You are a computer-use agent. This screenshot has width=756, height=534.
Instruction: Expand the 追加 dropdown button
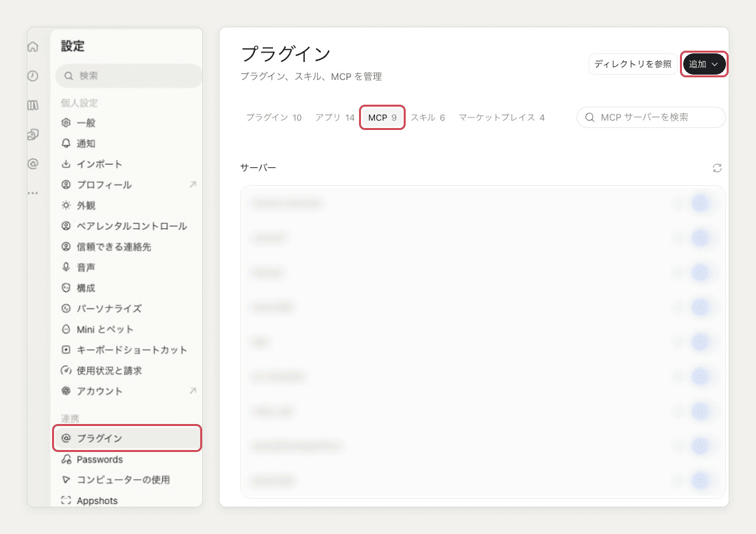pyautogui.click(x=704, y=64)
